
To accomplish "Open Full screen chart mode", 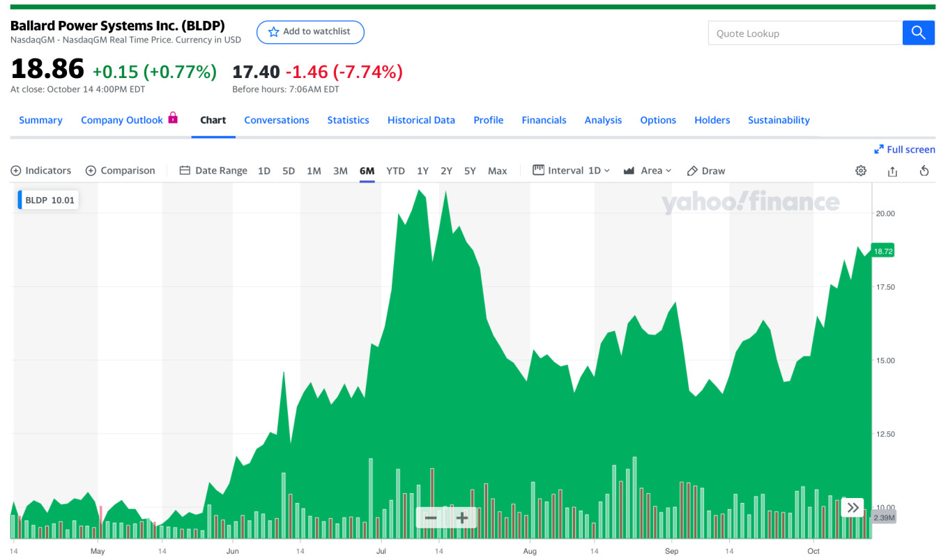I will point(905,149).
